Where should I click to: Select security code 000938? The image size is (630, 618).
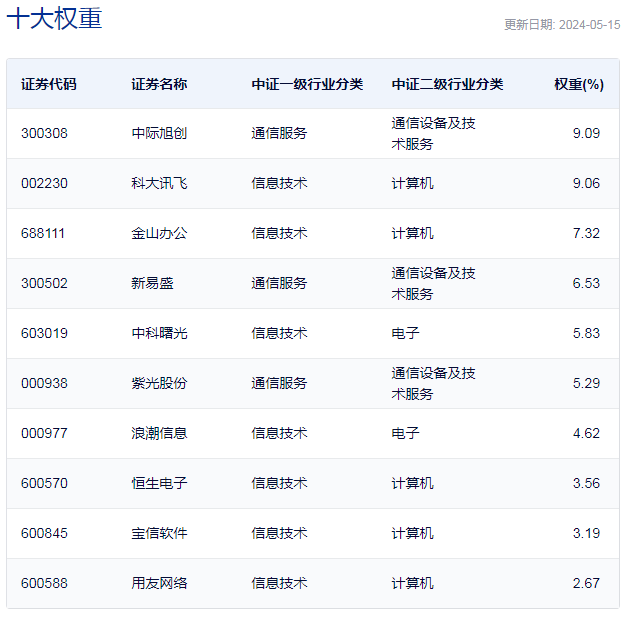[x=44, y=383]
